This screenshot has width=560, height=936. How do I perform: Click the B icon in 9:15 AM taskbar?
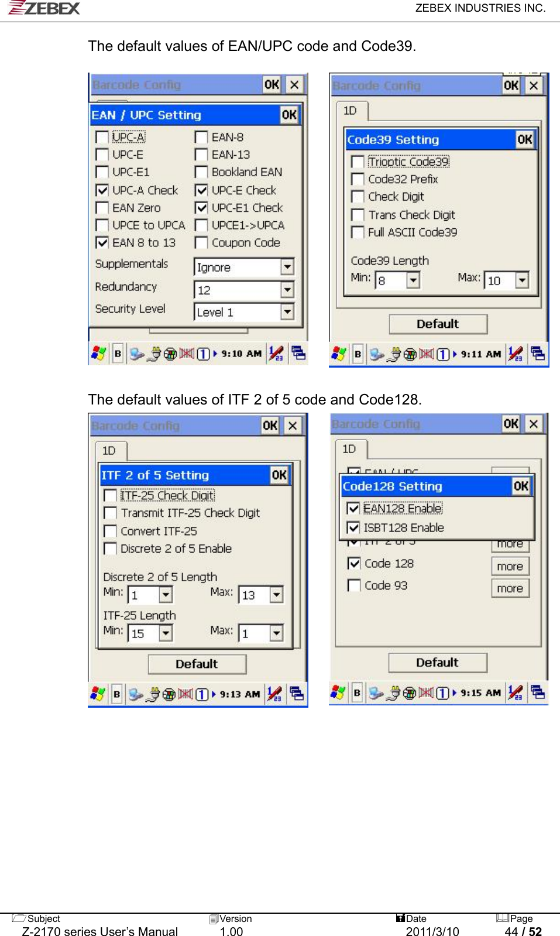[x=357, y=692]
